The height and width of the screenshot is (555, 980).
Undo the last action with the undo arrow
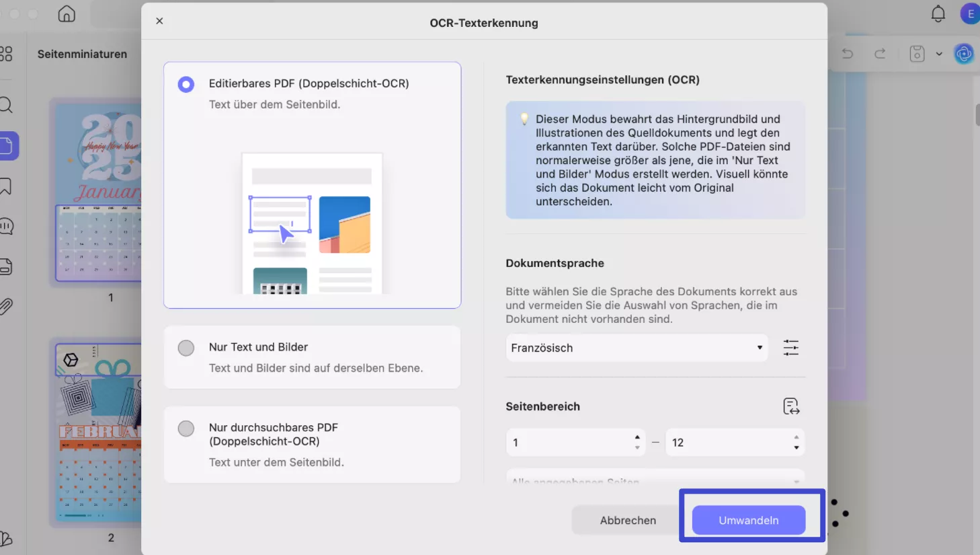click(848, 54)
